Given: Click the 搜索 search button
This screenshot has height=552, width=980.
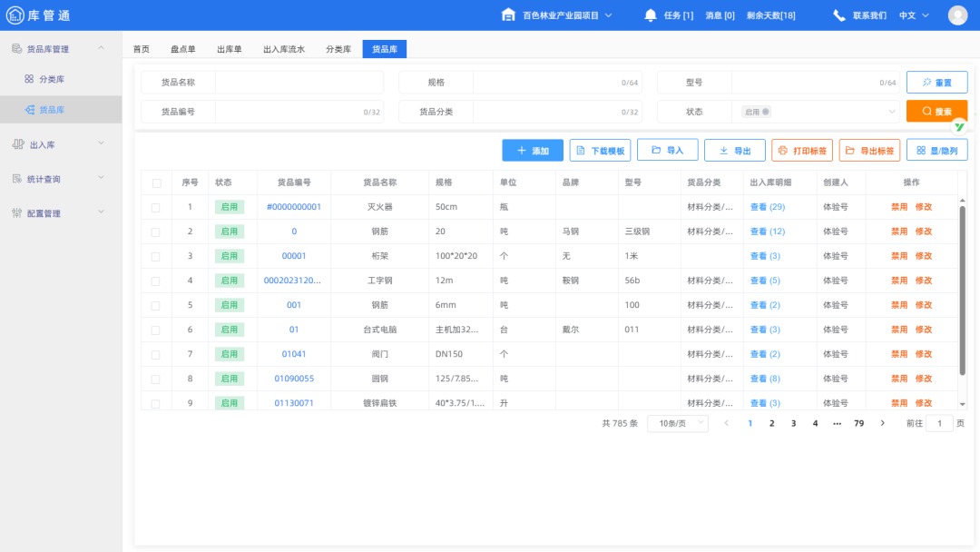Looking at the screenshot, I should coord(936,111).
